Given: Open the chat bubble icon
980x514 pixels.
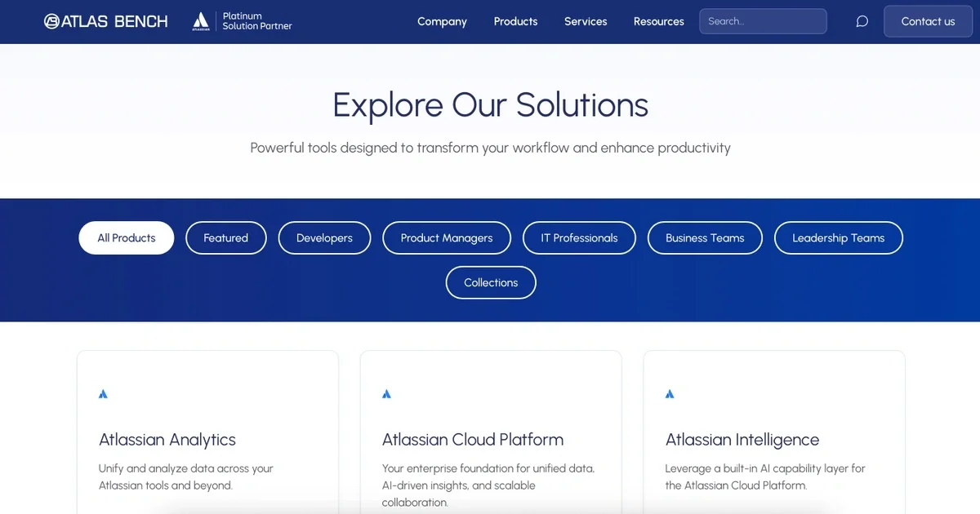Looking at the screenshot, I should coord(862,21).
